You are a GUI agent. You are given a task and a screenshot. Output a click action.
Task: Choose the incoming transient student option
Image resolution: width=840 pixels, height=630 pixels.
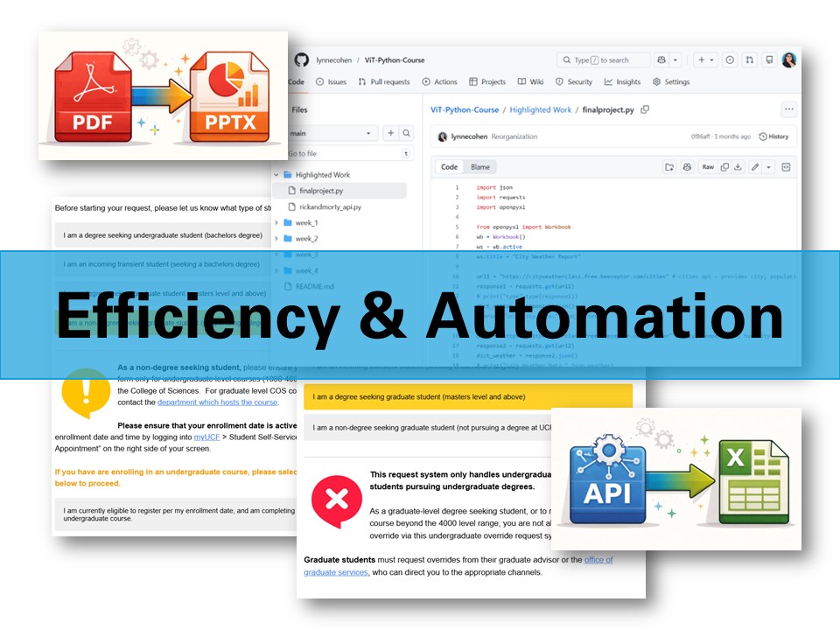162,263
